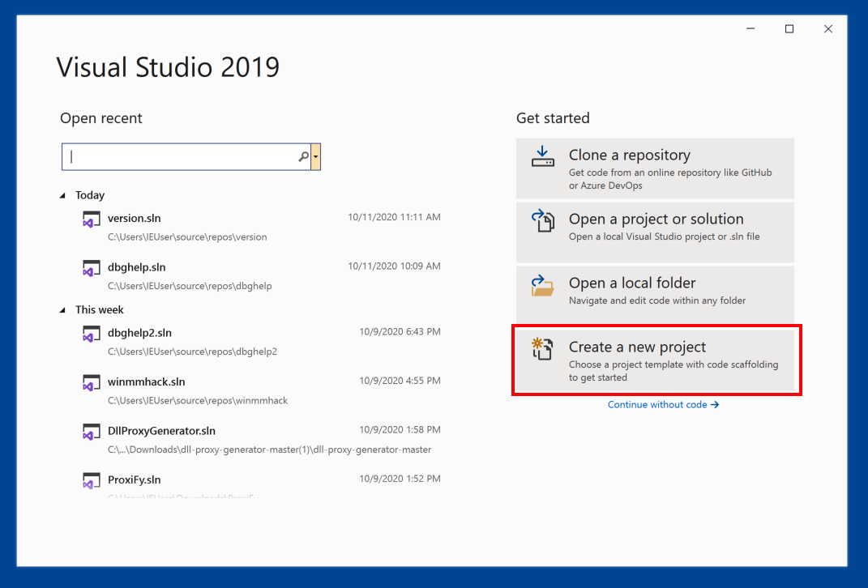Click the 10/11/2020 11:11 AM timestamp
The image size is (868, 588).
click(x=394, y=217)
